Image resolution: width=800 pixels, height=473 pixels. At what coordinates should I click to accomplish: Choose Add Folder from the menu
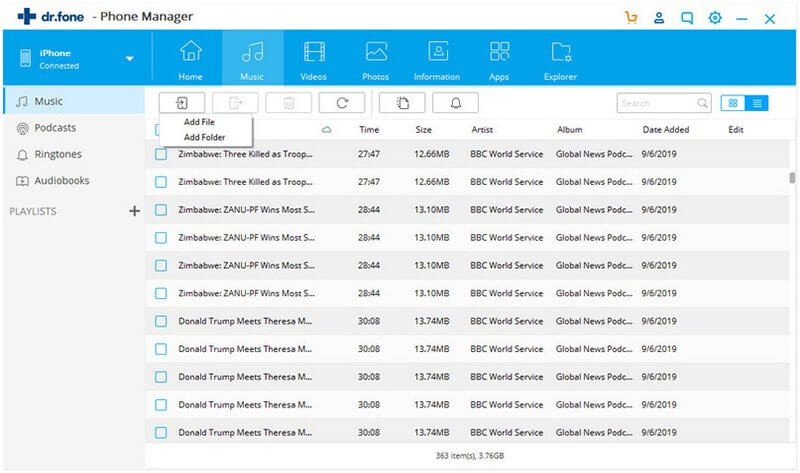(x=204, y=137)
